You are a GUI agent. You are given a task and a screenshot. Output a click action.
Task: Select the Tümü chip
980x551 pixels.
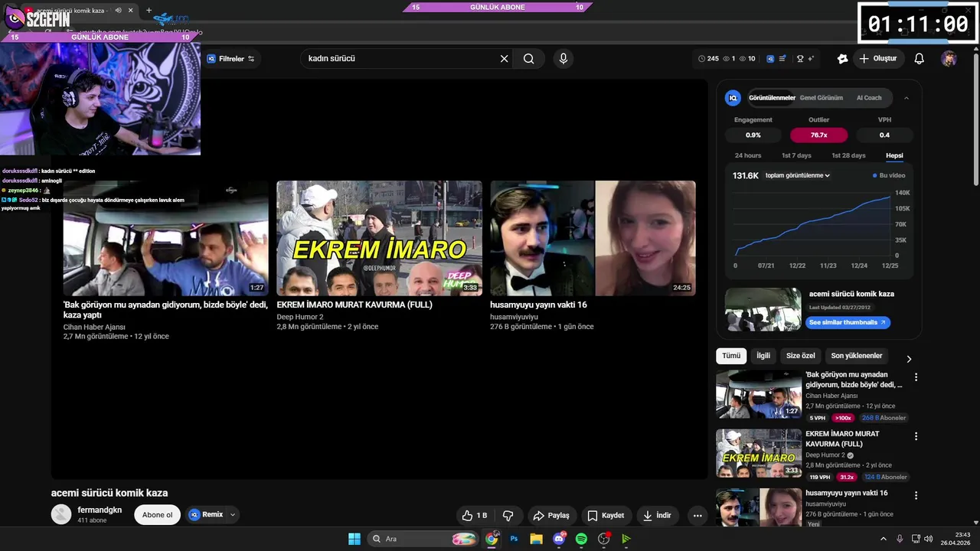[x=731, y=356]
